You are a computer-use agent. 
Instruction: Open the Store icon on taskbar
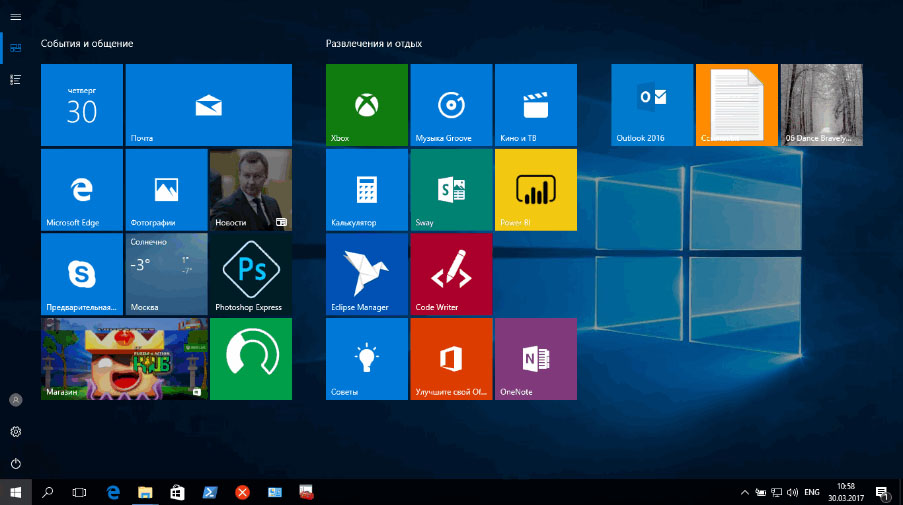point(177,492)
